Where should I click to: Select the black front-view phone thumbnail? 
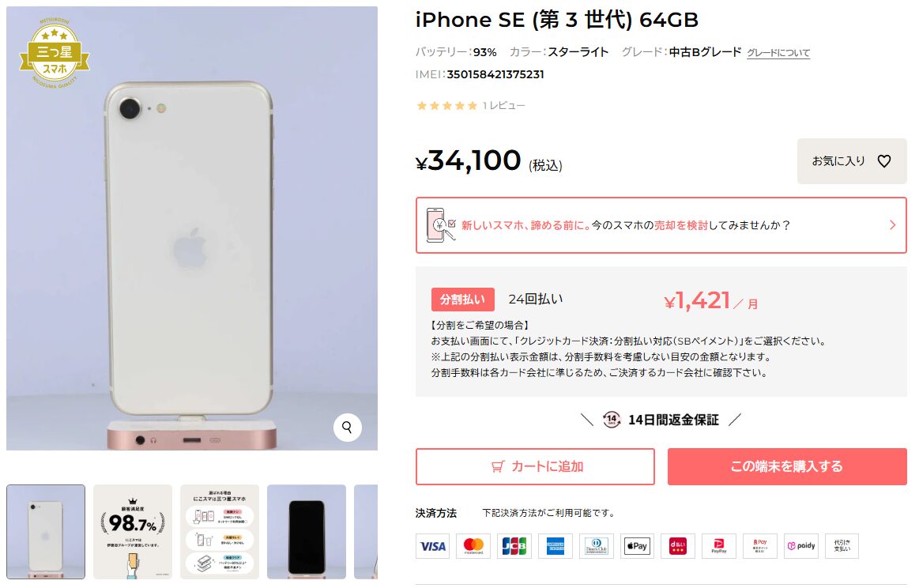[x=306, y=532]
